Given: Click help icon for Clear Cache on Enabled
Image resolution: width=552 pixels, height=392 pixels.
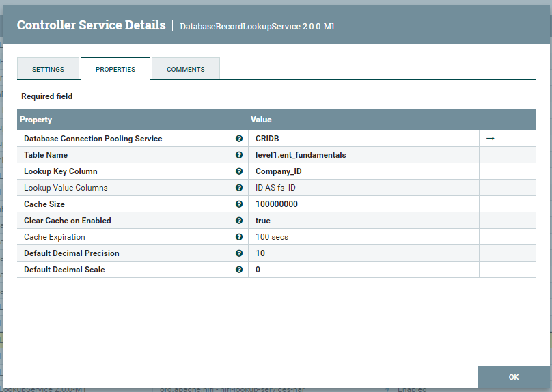Looking at the screenshot, I should click(x=239, y=221).
